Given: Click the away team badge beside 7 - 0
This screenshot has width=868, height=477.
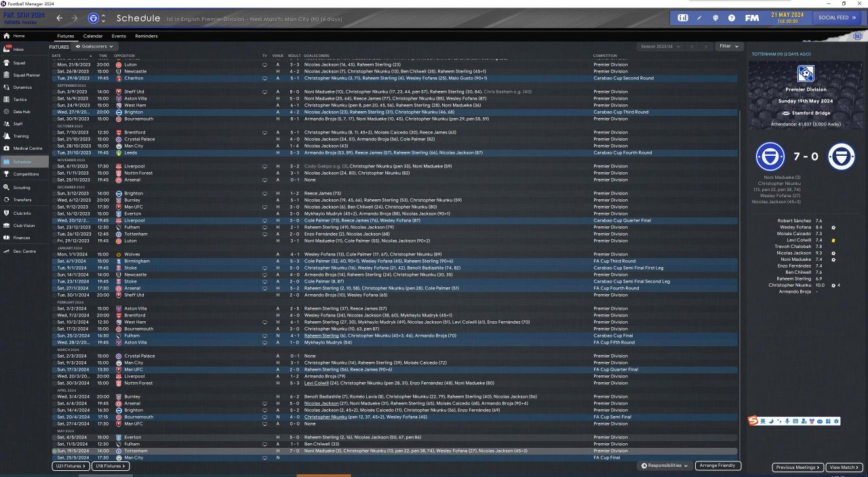Looking at the screenshot, I should click(841, 157).
